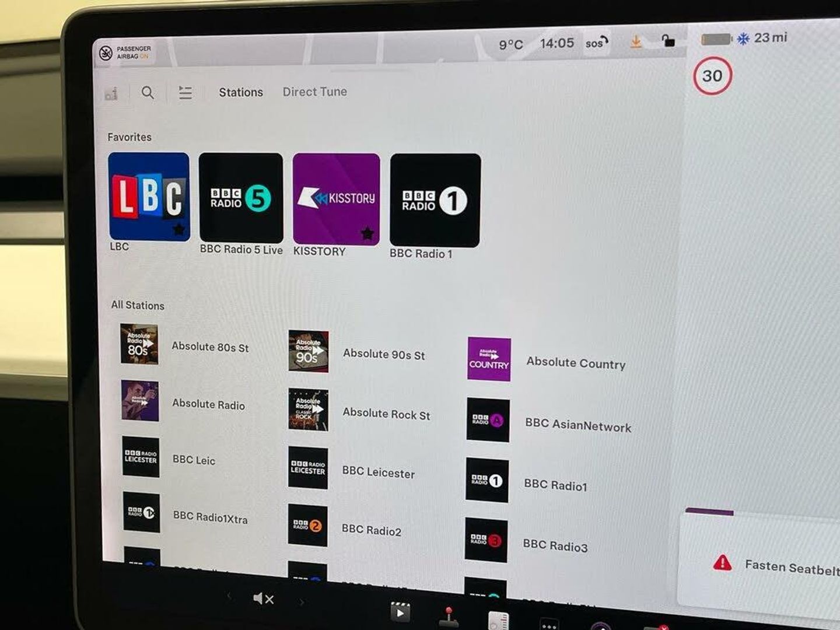
Task: Open the Theater clapperboard app
Action: click(x=400, y=611)
